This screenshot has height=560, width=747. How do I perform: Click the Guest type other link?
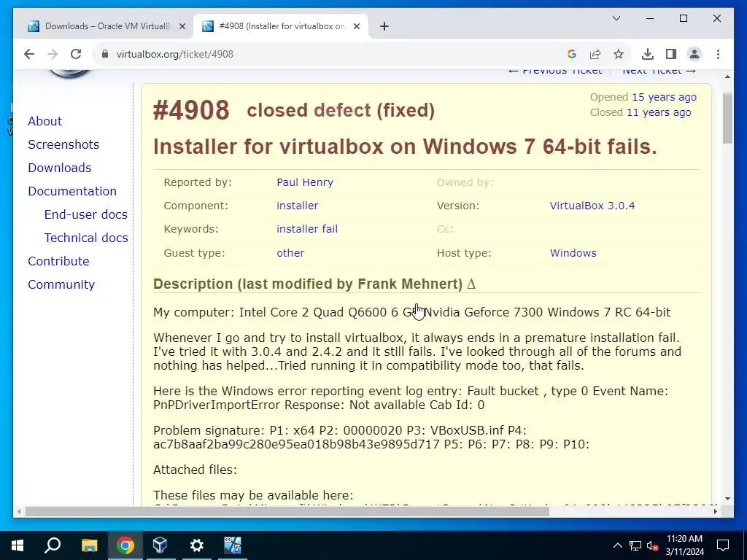[290, 253]
